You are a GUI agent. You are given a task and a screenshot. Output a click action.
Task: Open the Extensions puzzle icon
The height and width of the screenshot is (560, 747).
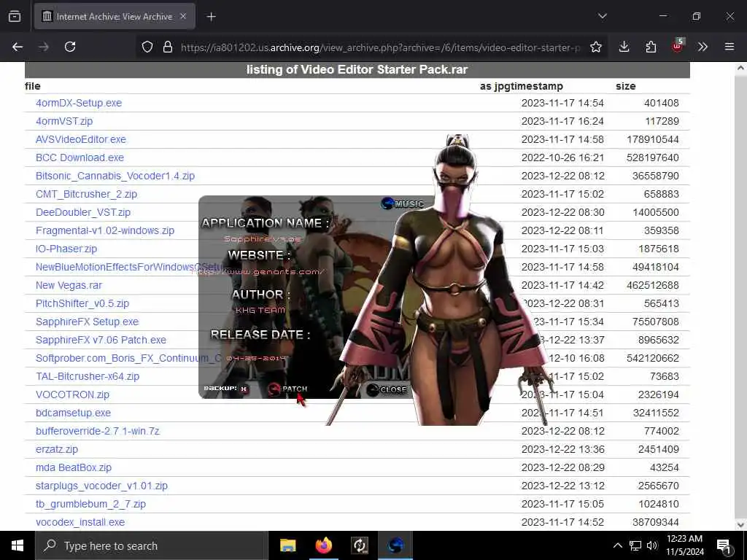click(651, 47)
